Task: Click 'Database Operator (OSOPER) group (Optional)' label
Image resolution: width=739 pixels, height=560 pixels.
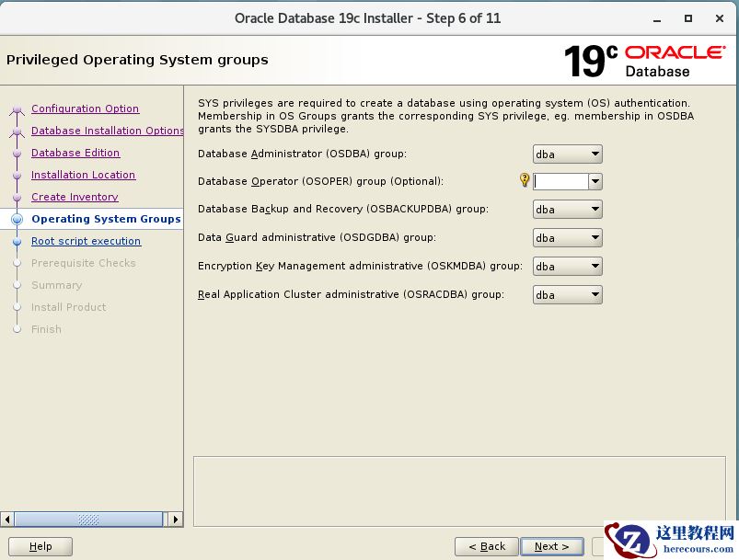Action: 320,181
